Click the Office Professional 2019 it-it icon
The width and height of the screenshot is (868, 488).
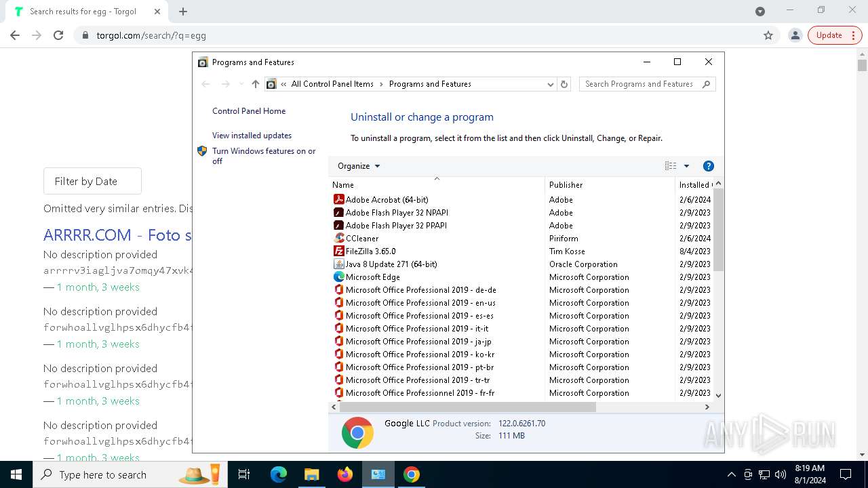339,329
